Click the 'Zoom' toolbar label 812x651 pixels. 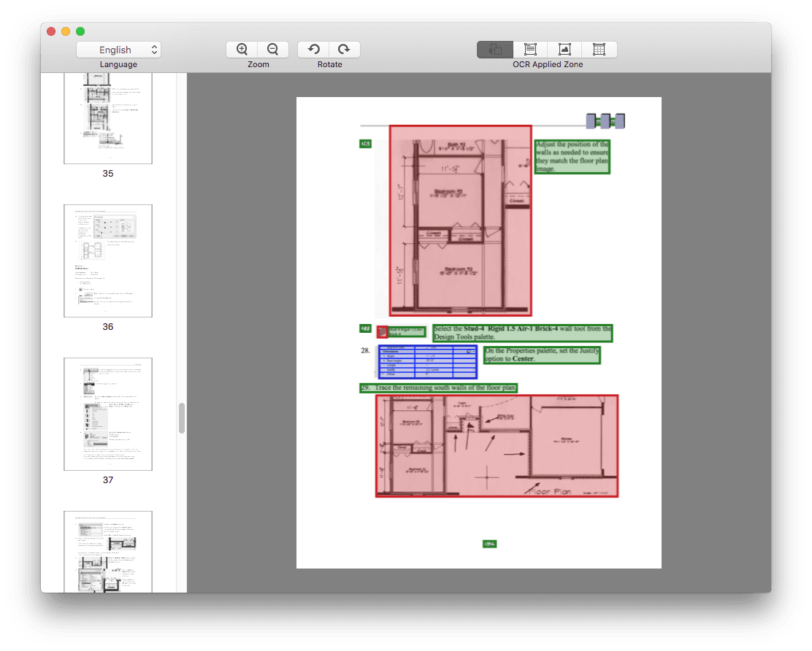pos(258,64)
